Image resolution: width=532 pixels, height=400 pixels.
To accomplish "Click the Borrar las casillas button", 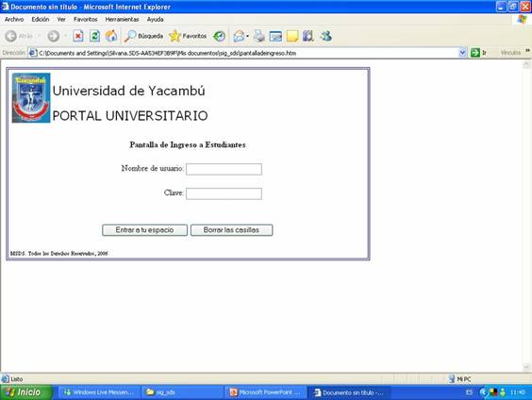I will [x=231, y=230].
